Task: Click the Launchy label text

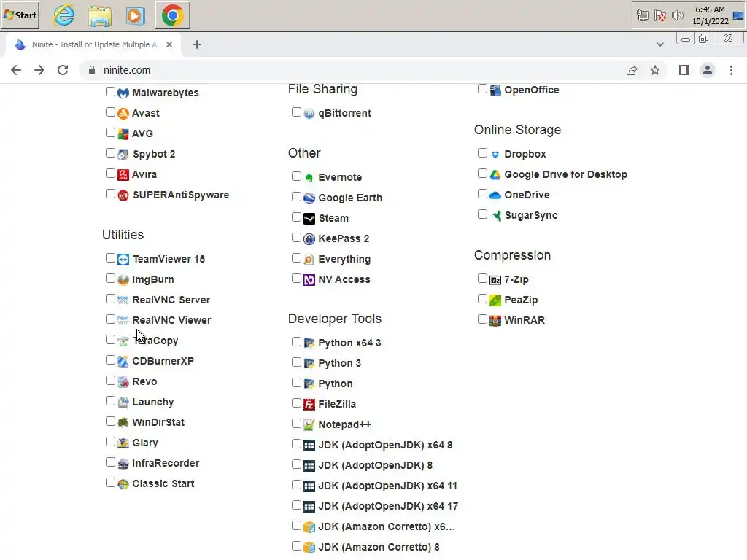Action: 153,402
